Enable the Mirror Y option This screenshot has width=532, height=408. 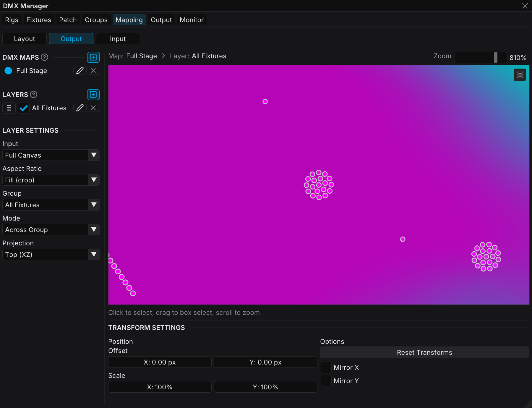coord(326,381)
